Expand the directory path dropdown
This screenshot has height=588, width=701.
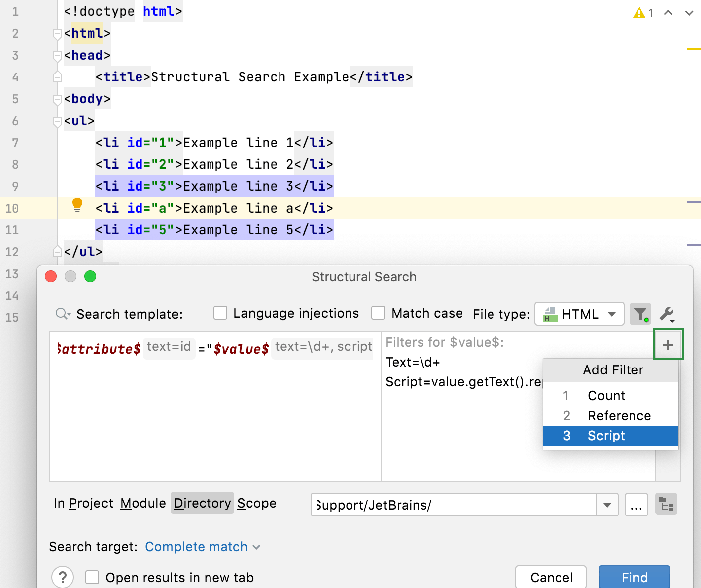(607, 505)
